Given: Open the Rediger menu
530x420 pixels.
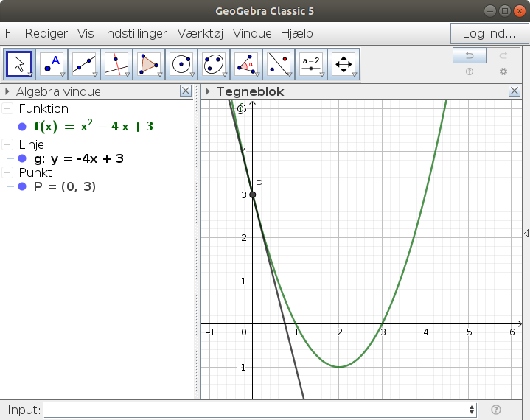Looking at the screenshot, I should [x=46, y=33].
